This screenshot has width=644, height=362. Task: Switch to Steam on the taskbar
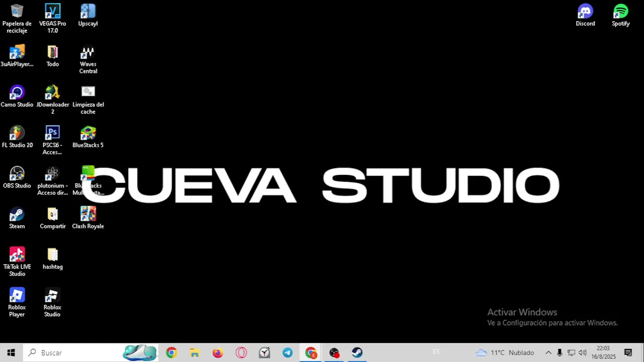tap(357, 352)
